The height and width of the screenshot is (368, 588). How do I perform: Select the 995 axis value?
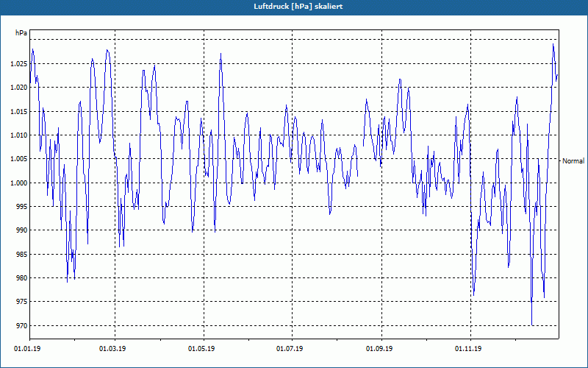[22, 207]
